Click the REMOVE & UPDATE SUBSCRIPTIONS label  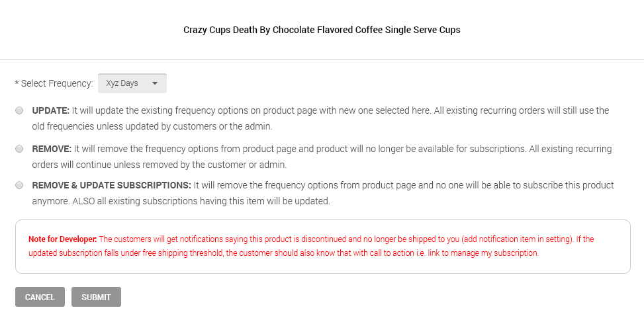pos(111,185)
